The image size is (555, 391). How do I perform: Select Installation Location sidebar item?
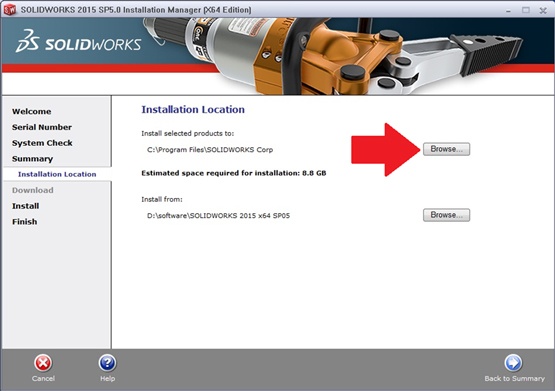(57, 174)
